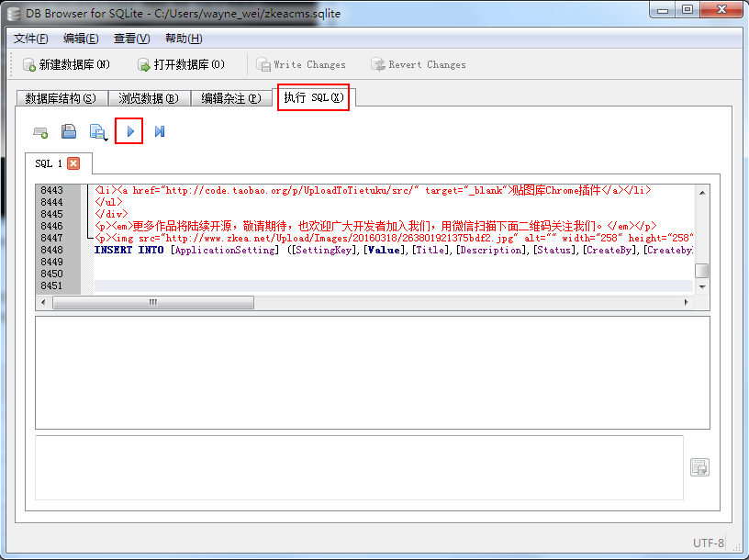Run the SQL with the play icon
This screenshot has height=560, width=749.
(130, 131)
